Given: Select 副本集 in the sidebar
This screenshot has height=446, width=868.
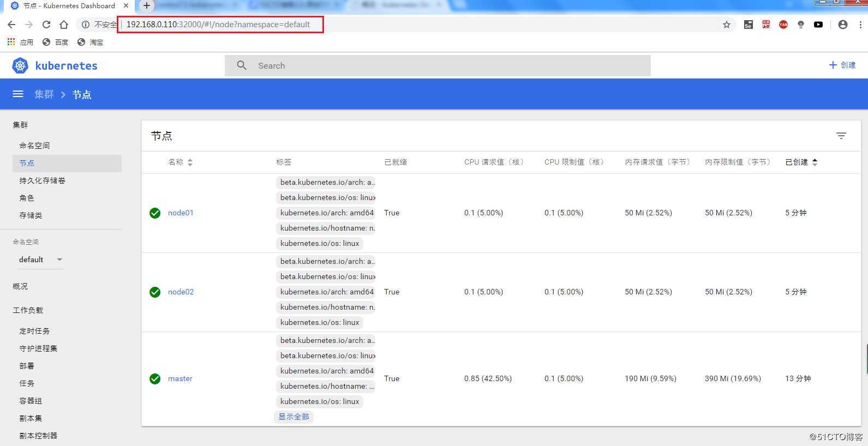Looking at the screenshot, I should coord(31,418).
